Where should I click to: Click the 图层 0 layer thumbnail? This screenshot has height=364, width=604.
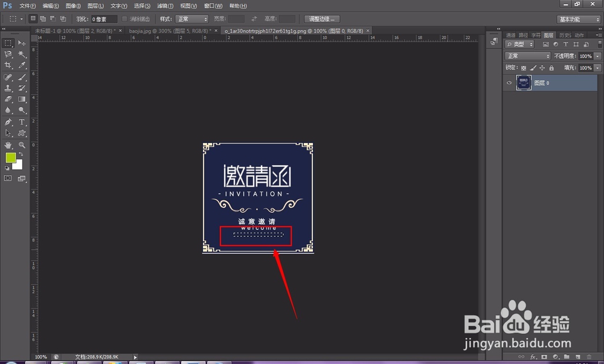coord(523,83)
